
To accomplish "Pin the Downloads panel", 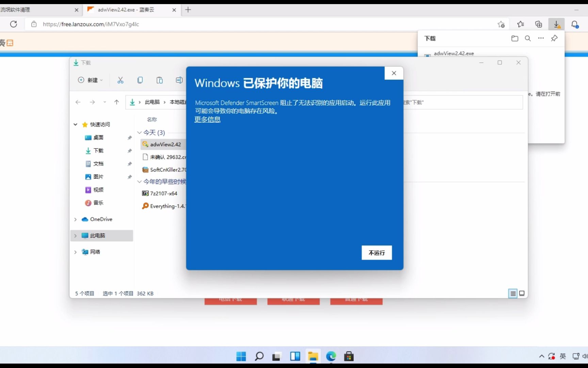I will tap(554, 39).
